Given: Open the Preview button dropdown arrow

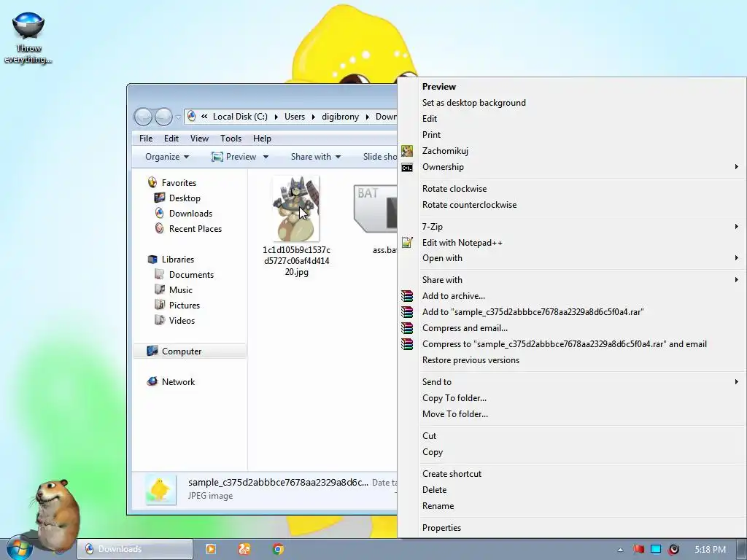Looking at the screenshot, I should [x=266, y=157].
